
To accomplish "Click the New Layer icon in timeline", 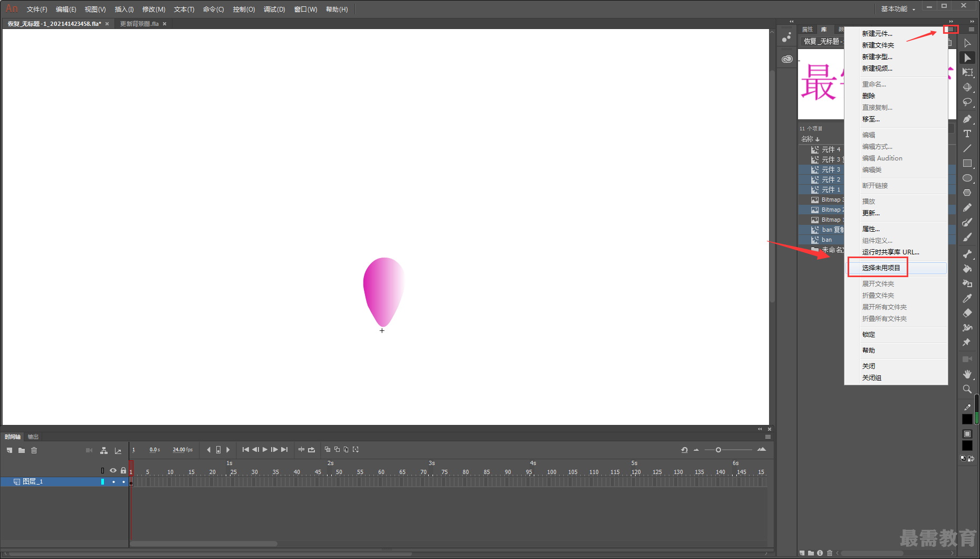I will [x=9, y=450].
